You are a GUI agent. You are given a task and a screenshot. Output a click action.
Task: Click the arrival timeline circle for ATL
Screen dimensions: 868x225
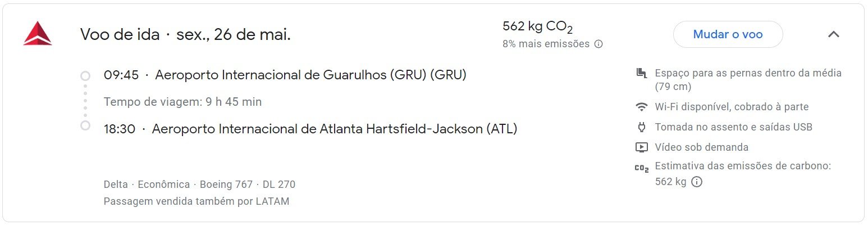(x=85, y=125)
